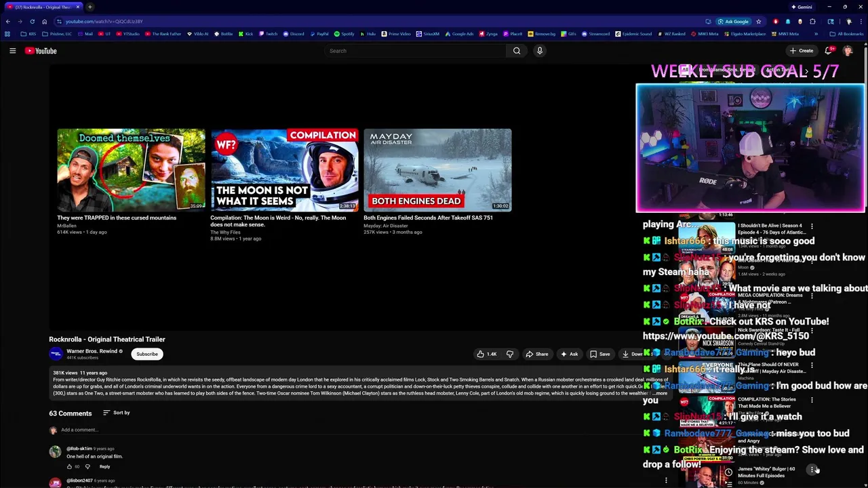Bookmark this page with the star
The width and height of the screenshot is (868, 488).
coord(759,22)
